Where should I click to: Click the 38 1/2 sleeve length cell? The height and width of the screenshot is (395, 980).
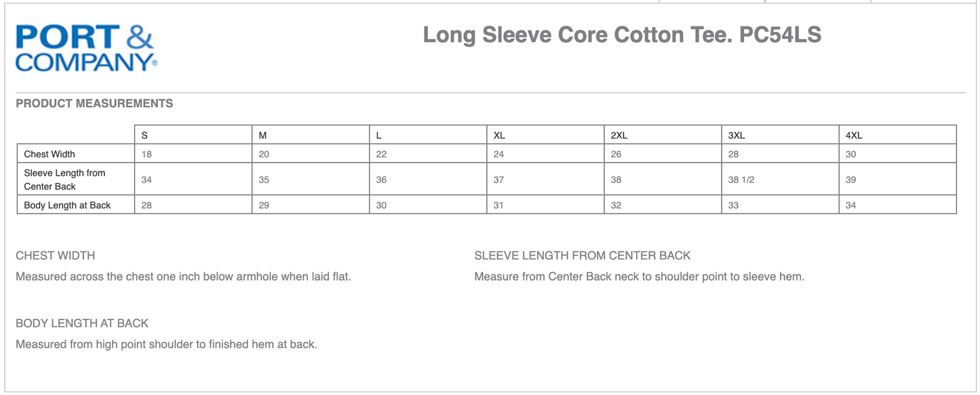tap(741, 180)
